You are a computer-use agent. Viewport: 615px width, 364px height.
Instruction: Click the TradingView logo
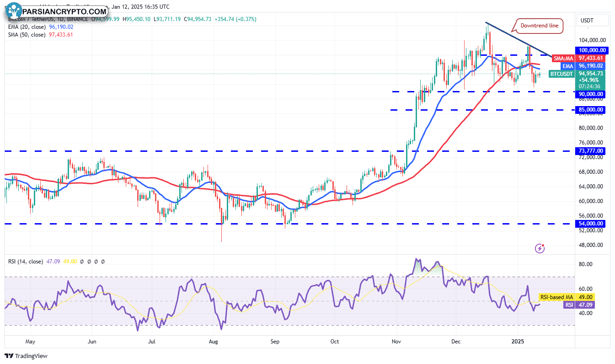pos(26,356)
